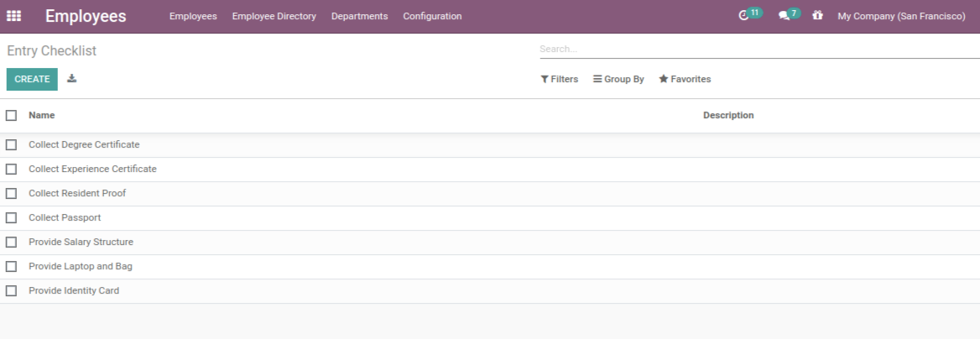The image size is (980, 339).
Task: Check the Provide Salary Structure row
Action: (x=11, y=242)
